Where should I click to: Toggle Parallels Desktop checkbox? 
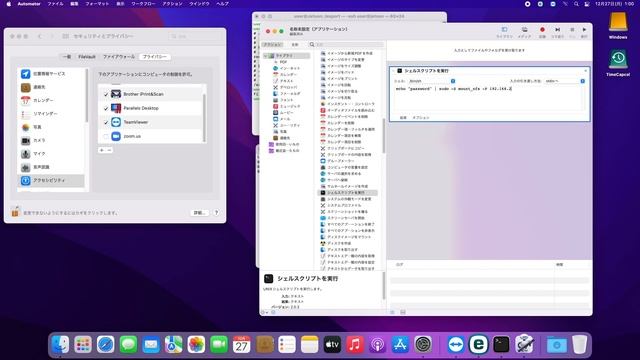point(106,109)
